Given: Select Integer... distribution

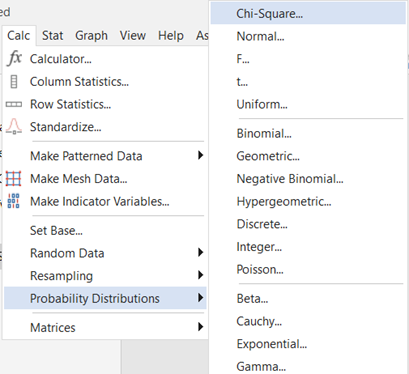Looking at the screenshot, I should click(308, 247).
